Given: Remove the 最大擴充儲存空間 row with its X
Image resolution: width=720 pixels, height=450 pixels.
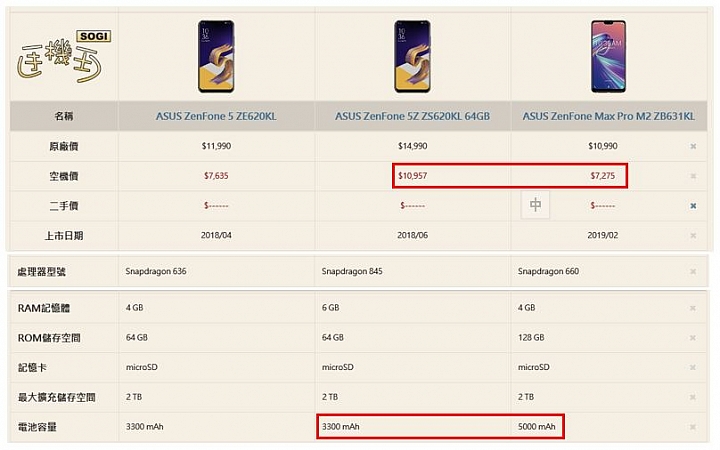Looking at the screenshot, I should [693, 397].
